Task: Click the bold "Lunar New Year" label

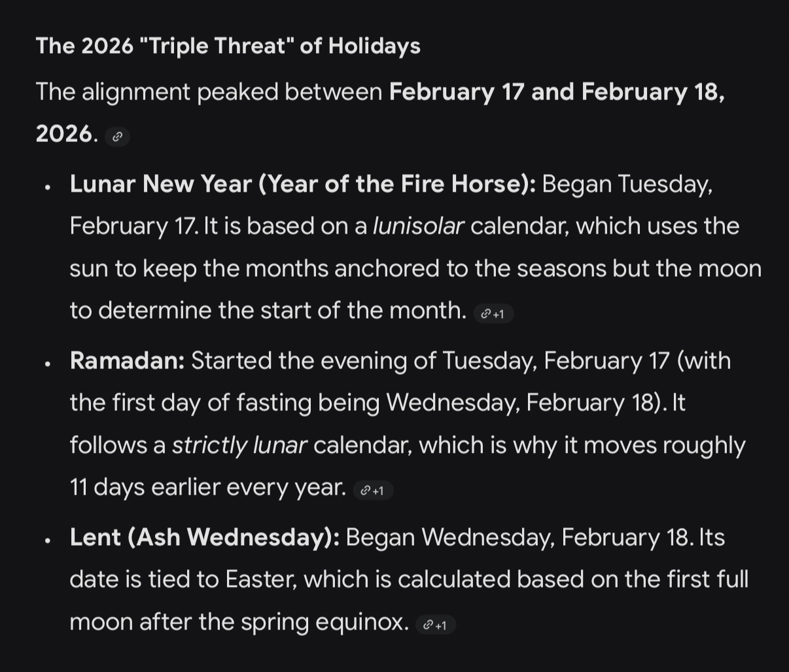Action: [x=161, y=184]
